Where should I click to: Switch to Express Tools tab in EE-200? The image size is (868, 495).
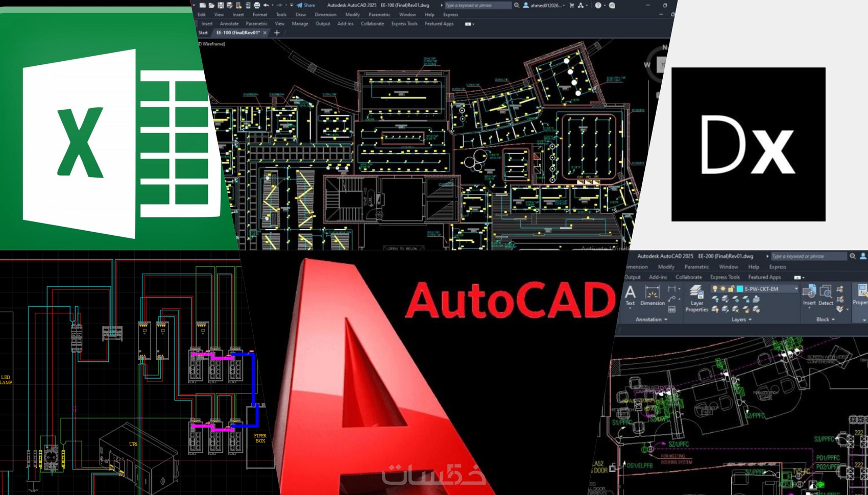pos(725,277)
